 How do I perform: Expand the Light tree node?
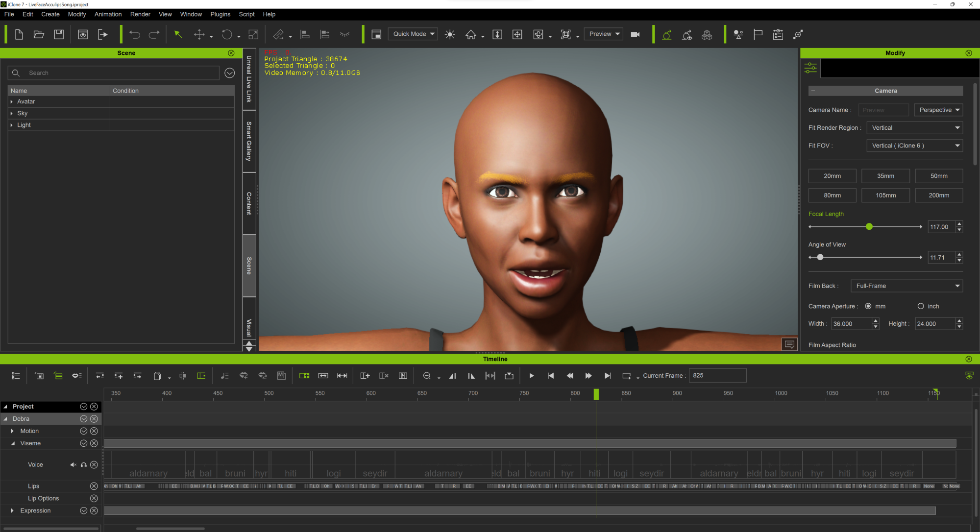tap(12, 125)
